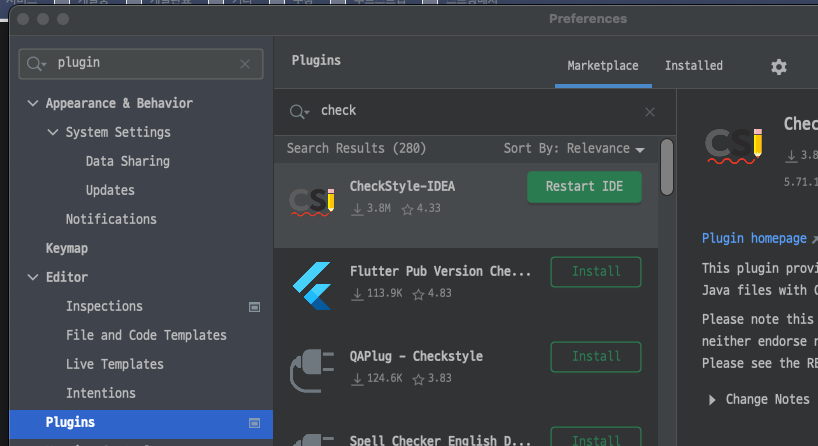Click the CheckStyle-IDEA plugin icon in results
The height and width of the screenshot is (446, 818).
(311, 201)
